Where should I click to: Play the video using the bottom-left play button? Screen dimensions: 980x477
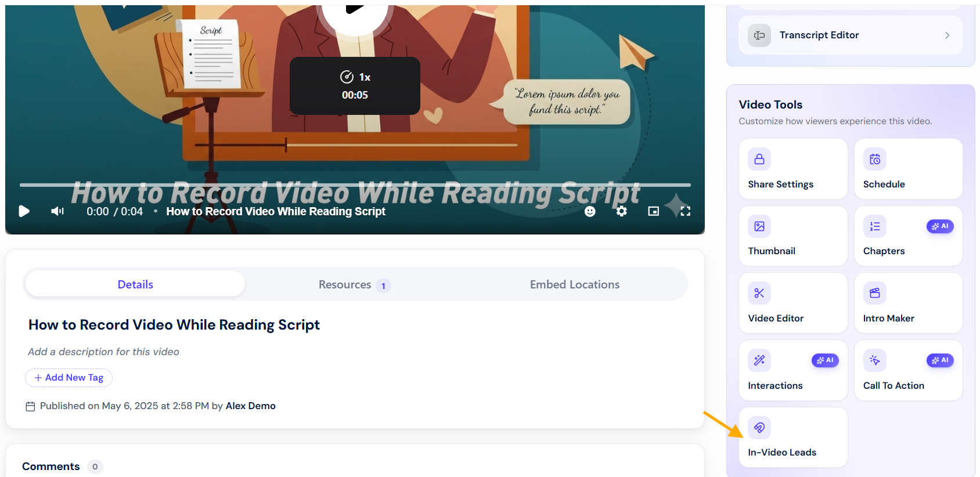coord(24,211)
